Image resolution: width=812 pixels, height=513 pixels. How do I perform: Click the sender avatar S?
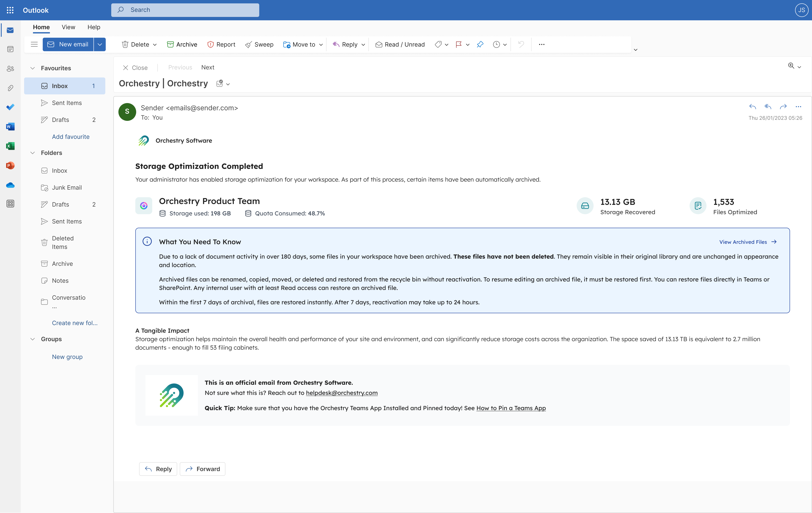tap(127, 112)
